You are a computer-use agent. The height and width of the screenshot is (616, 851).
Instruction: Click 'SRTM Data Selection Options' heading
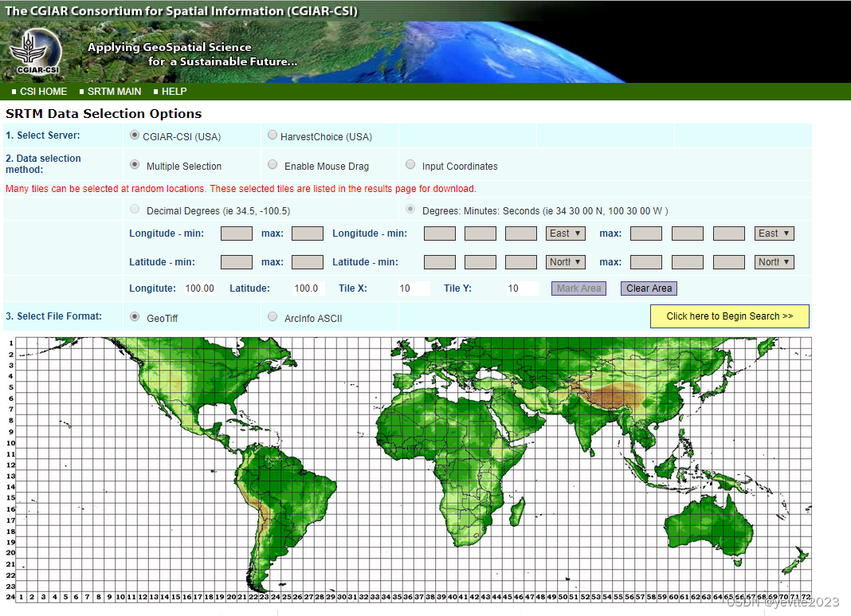[x=104, y=113]
